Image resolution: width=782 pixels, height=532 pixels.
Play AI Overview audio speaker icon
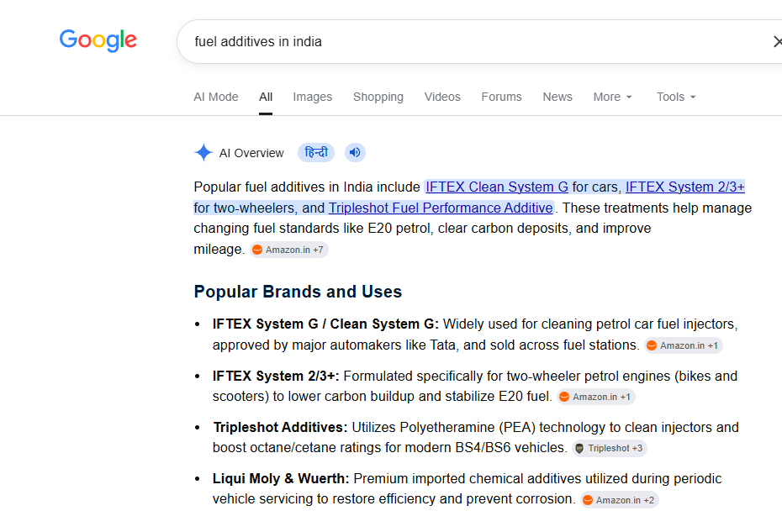355,153
